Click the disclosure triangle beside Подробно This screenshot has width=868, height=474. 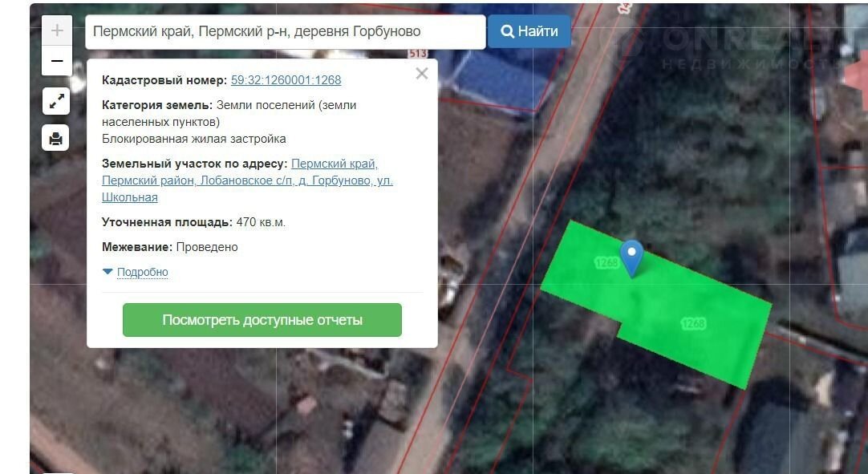point(107,272)
